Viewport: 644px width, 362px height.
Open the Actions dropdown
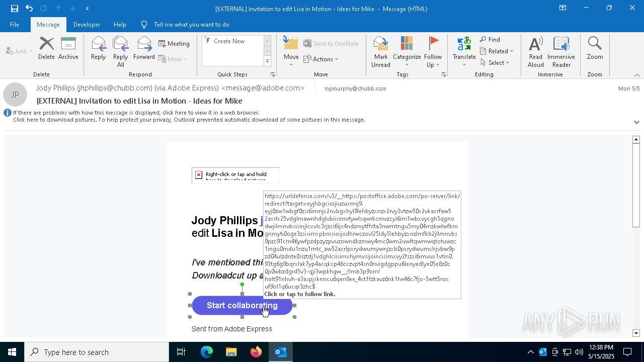pos(321,59)
